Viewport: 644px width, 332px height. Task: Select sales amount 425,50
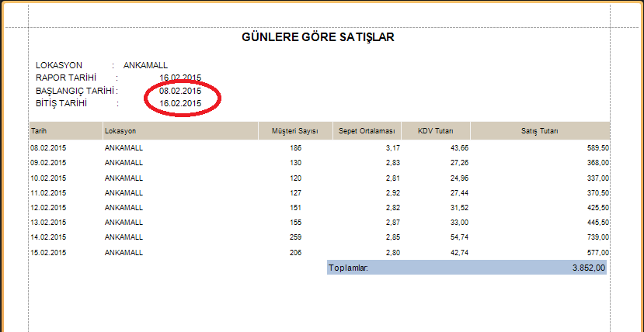click(x=598, y=207)
